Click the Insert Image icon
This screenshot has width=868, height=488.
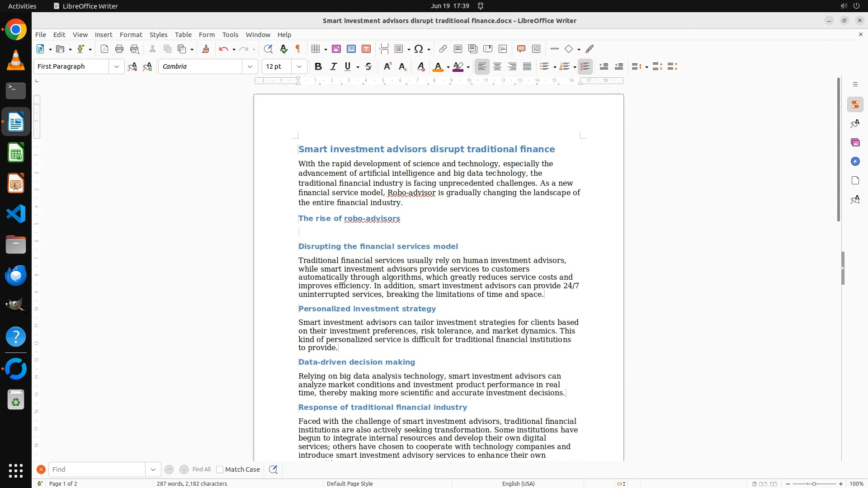336,49
